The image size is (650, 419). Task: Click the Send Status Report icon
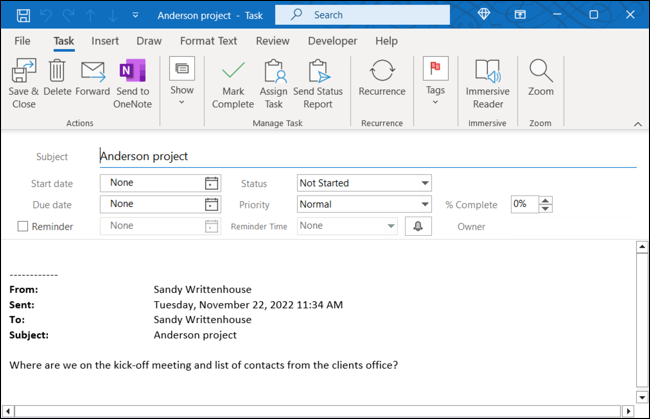pyautogui.click(x=318, y=82)
